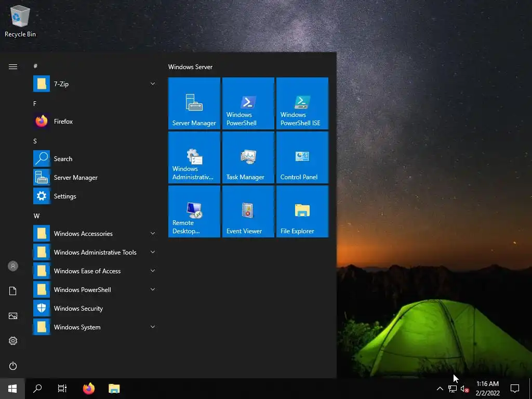The height and width of the screenshot is (399, 532).
Task: Click the user account icon in Start sidebar
Action: click(13, 266)
